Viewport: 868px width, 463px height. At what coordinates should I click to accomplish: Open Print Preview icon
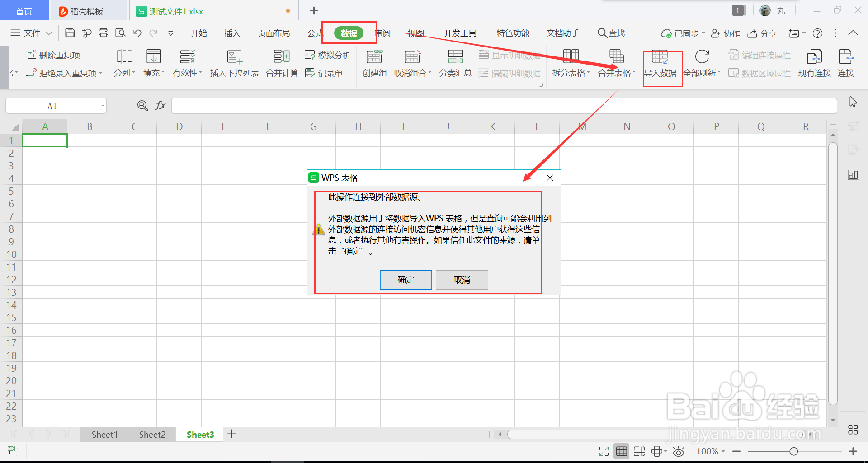click(120, 33)
